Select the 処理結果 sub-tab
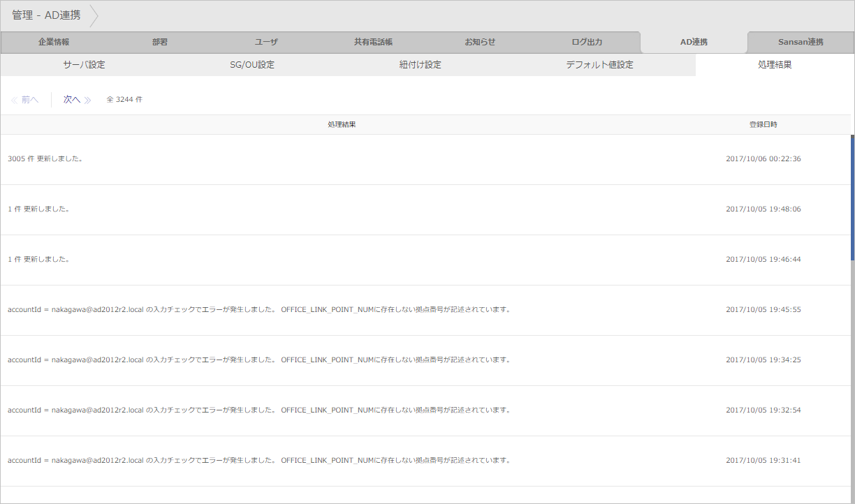 click(x=775, y=65)
